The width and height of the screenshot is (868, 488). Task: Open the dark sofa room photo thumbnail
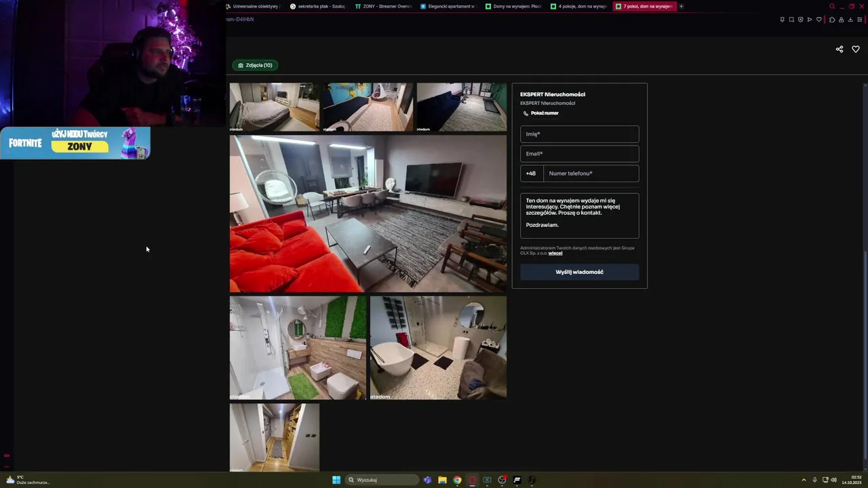[461, 107]
